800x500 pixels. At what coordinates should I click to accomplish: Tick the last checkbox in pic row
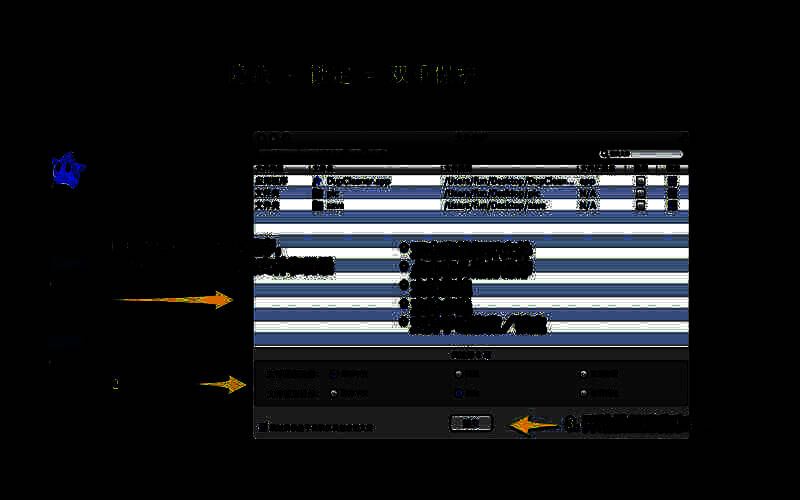click(672, 193)
